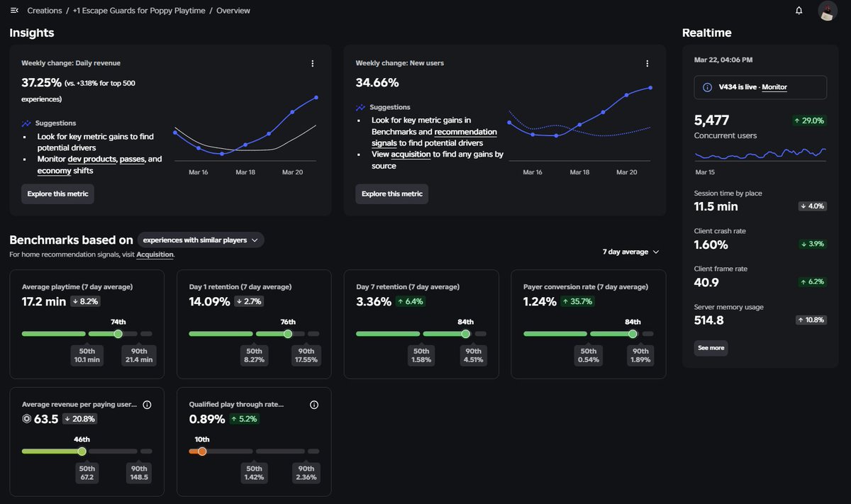Open the passes link
Screen dimensions: 851x504
point(132,159)
